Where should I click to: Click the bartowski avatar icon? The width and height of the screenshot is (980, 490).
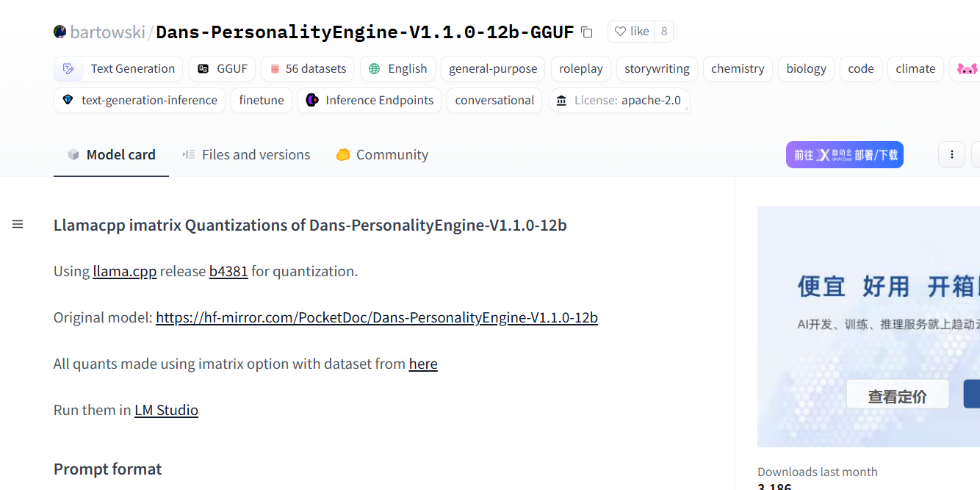point(60,32)
